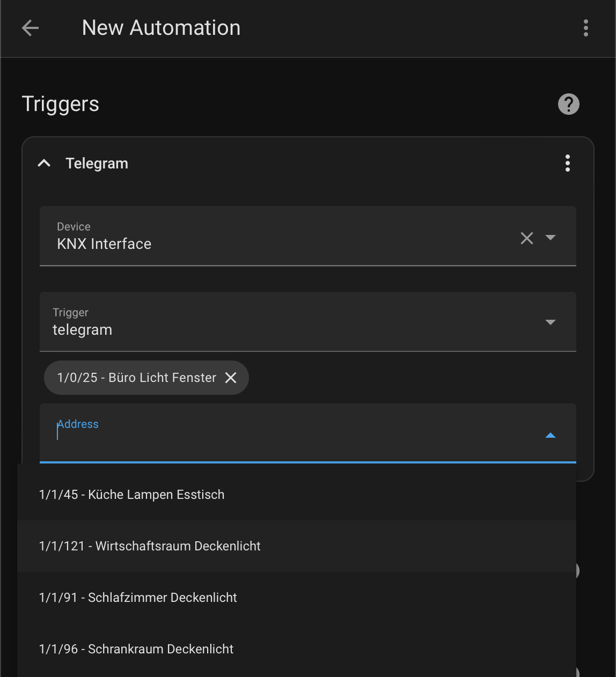Click the New Automation title text
This screenshot has width=616, height=677.
161,28
